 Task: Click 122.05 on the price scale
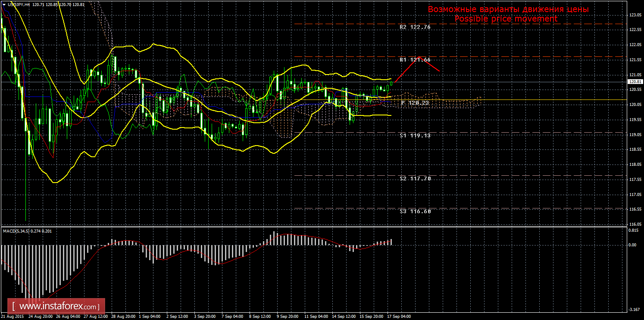pos(635,45)
